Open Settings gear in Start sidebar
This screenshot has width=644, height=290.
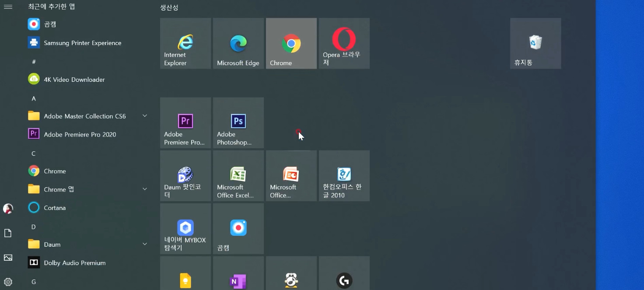tap(8, 282)
